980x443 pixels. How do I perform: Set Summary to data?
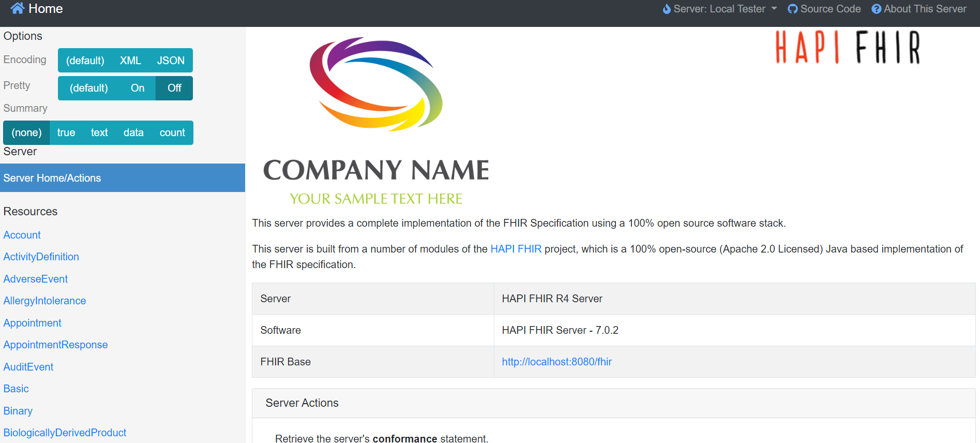pyautogui.click(x=133, y=132)
